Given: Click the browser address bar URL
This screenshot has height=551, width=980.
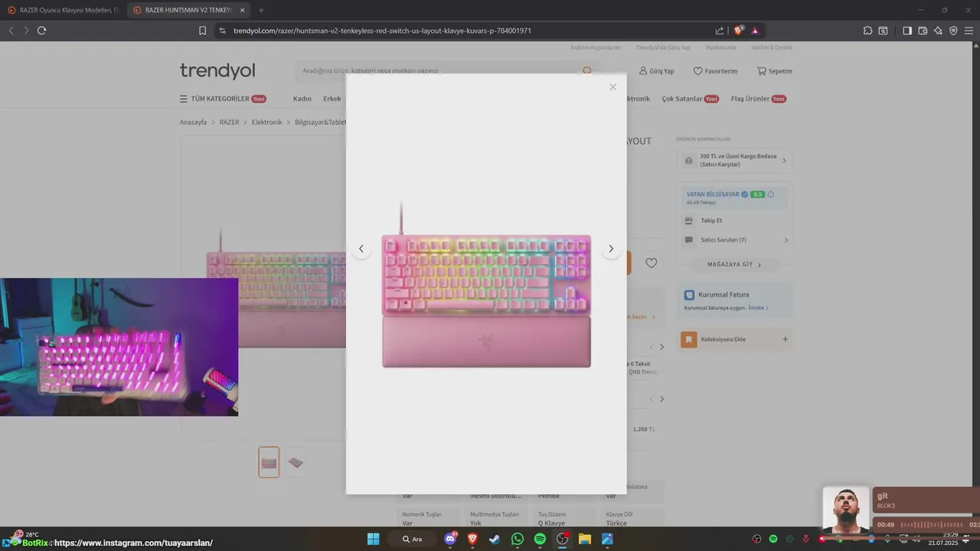Looking at the screenshot, I should pyautogui.click(x=382, y=31).
